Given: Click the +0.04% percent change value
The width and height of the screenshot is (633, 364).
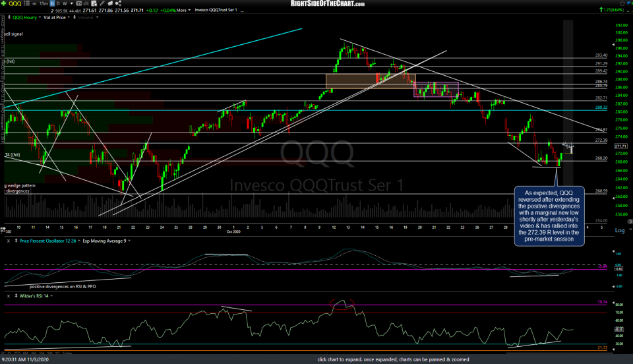Looking at the screenshot, I should 168,10.
